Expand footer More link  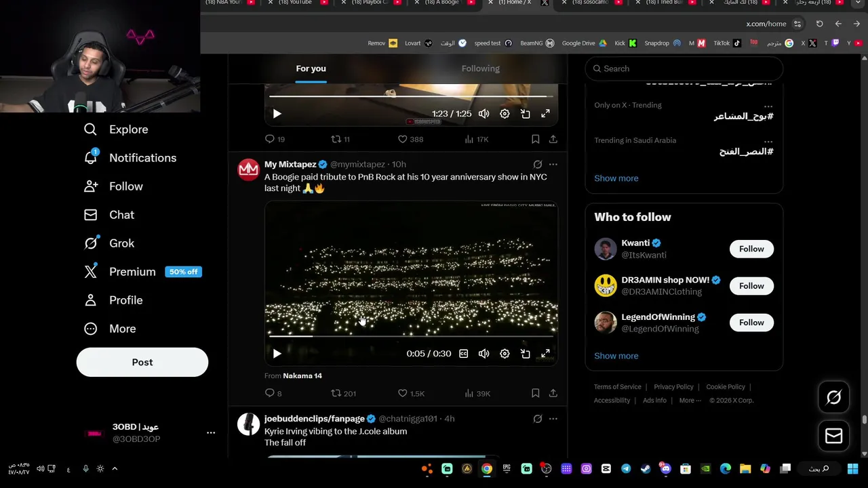690,401
